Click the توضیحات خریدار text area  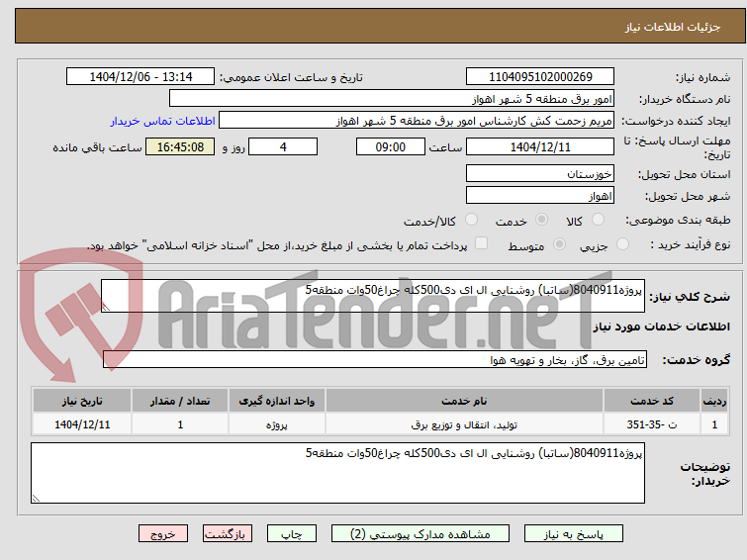coord(337,473)
